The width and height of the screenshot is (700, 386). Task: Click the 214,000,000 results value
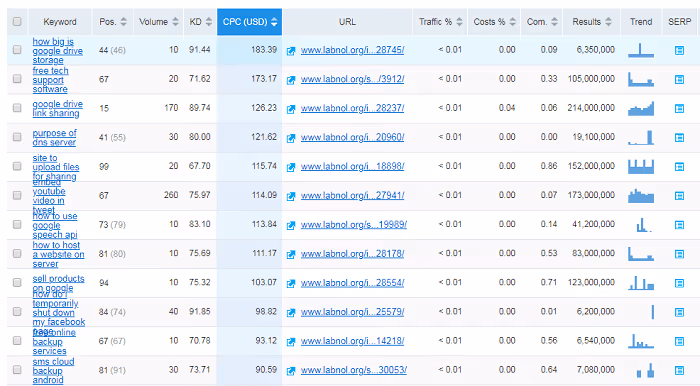pyautogui.click(x=591, y=108)
